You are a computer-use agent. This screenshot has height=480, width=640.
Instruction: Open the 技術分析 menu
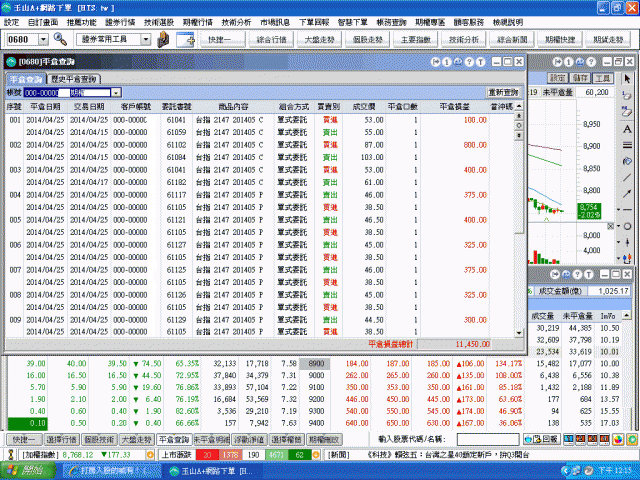coord(236,21)
